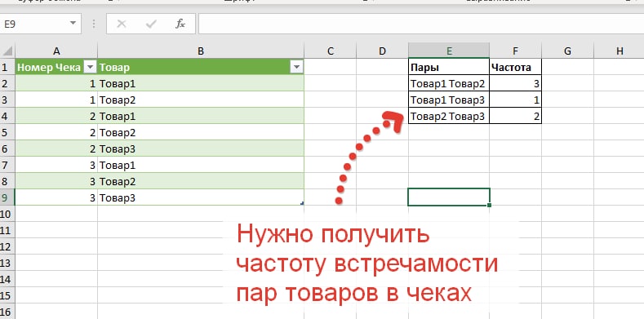Select column B header
This screenshot has height=319, width=644.
(201, 51)
